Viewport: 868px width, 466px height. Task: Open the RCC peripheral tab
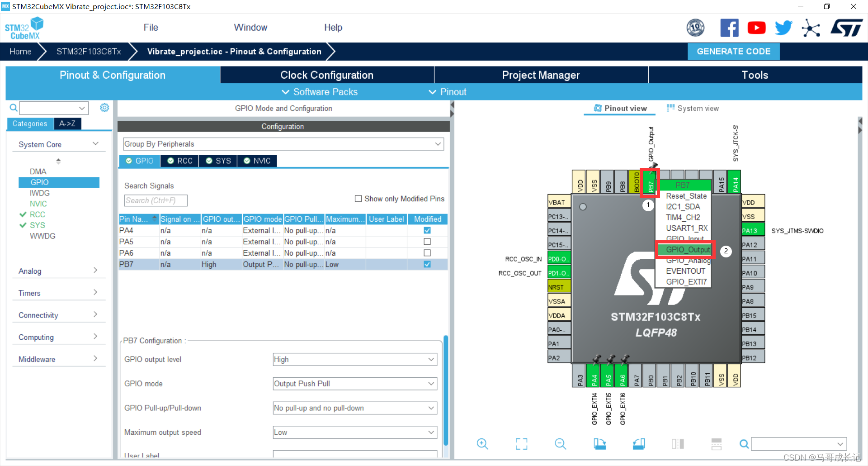(180, 161)
